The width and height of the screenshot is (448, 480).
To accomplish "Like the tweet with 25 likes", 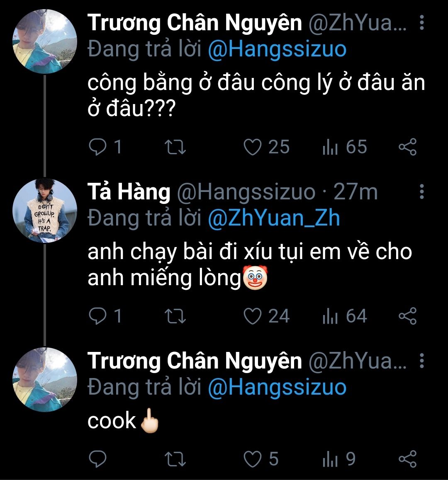I will 252,147.
